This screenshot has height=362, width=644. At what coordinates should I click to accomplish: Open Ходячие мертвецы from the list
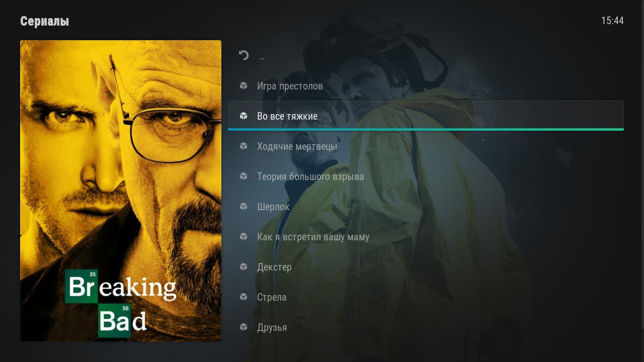point(426,146)
